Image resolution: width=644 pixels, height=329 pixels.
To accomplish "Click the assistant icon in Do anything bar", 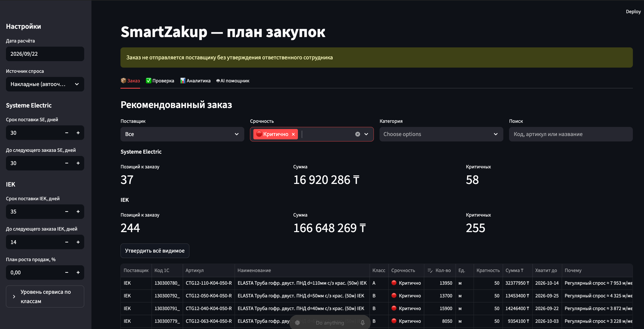I will click(297, 323).
